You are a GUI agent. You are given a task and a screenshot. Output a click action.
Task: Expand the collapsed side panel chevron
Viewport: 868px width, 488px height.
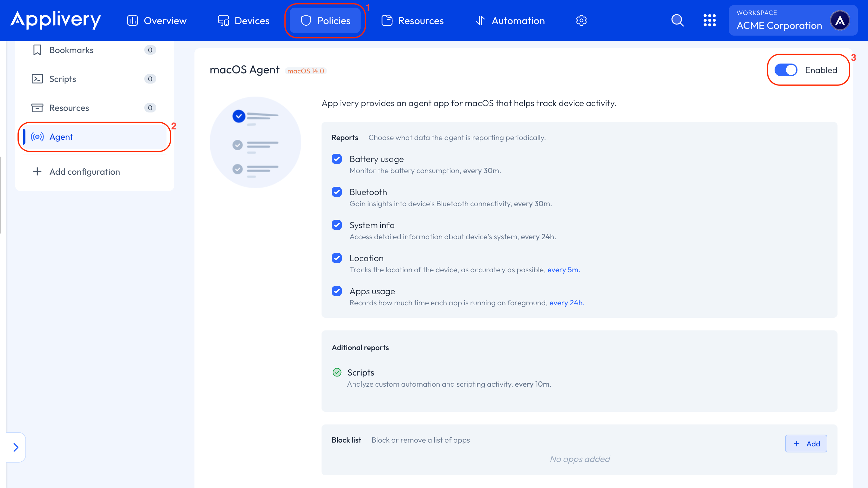16,447
